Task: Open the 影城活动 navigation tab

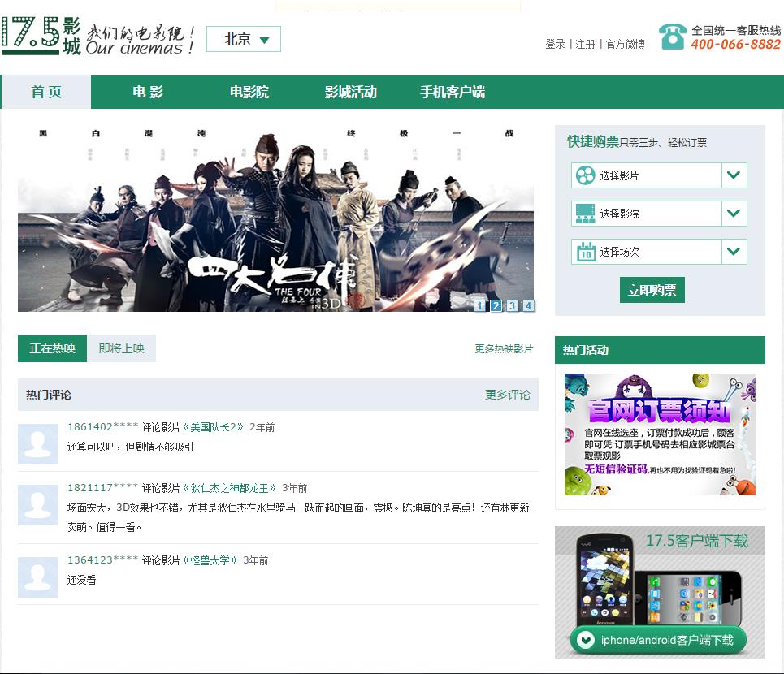Action: coord(350,92)
